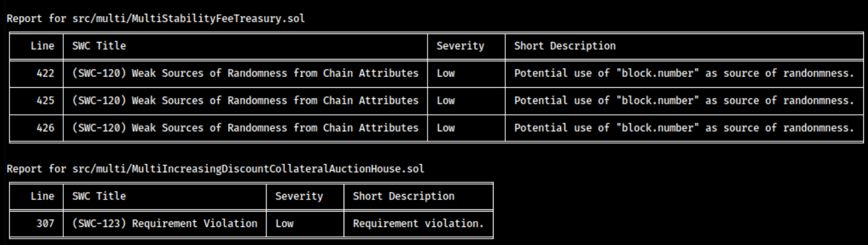Click the MultiIncreasingDiscountCollateralAuctionHouse.sol report heading
The image size is (868, 245).
click(x=215, y=169)
